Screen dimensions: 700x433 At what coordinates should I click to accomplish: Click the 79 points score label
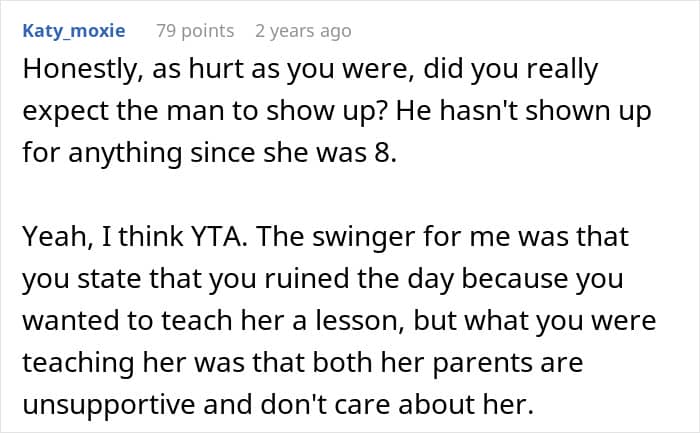coord(195,31)
